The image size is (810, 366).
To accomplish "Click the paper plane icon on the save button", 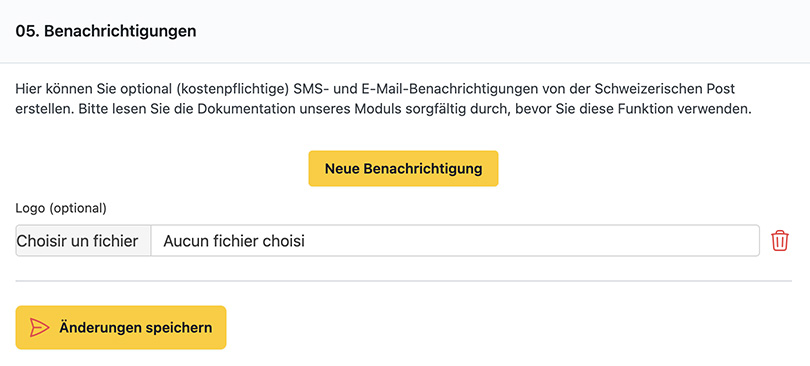I will click(39, 328).
